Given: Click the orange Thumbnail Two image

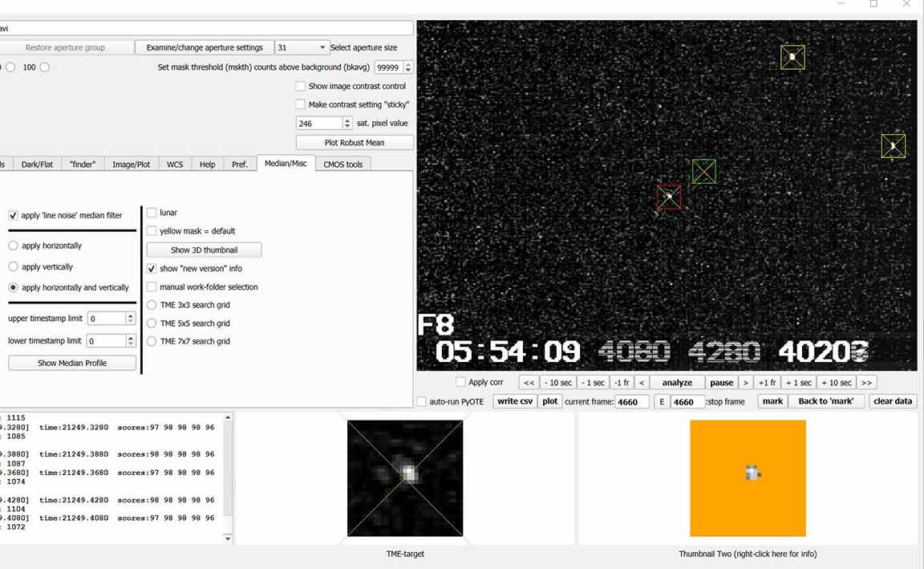Looking at the screenshot, I should 748,478.
